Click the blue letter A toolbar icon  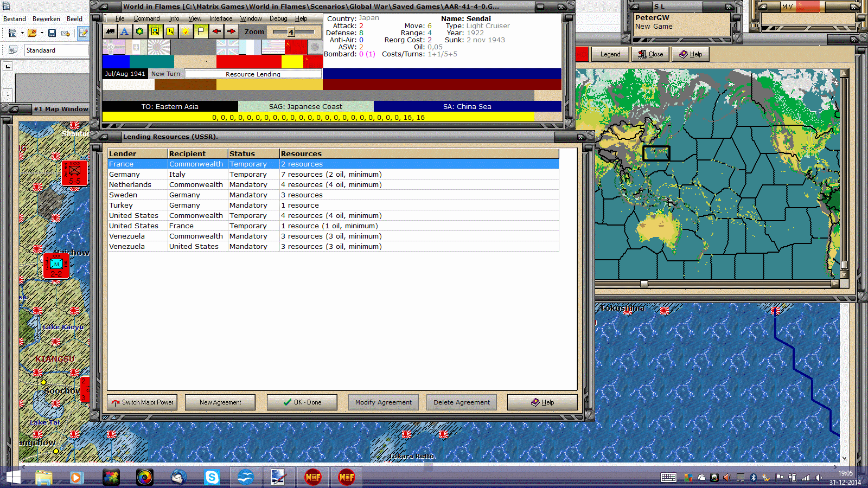pyautogui.click(x=125, y=31)
